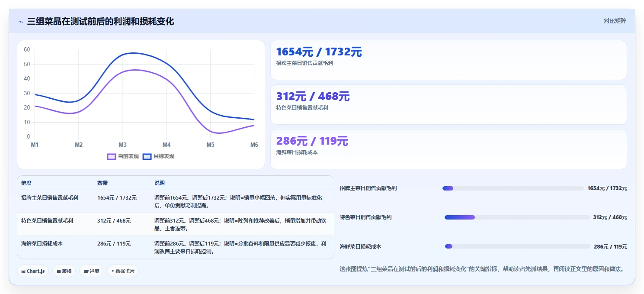Click table value 1654元 / 1732元
Viewport: 644px width, 294px height.
pos(117,198)
